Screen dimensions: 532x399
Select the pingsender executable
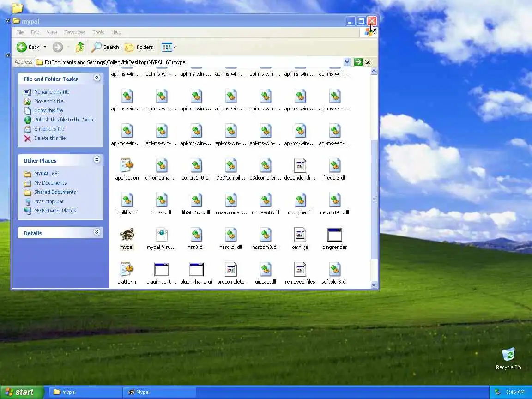click(x=334, y=235)
